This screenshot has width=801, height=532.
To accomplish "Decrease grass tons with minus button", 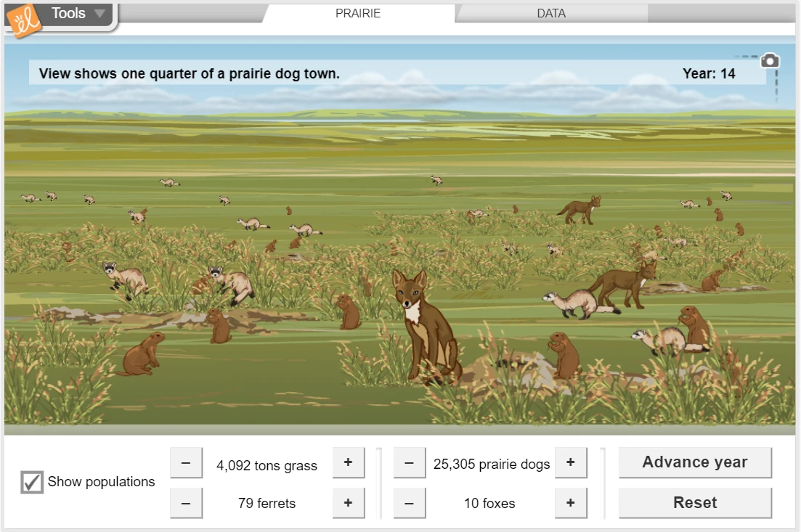I will 186,463.
